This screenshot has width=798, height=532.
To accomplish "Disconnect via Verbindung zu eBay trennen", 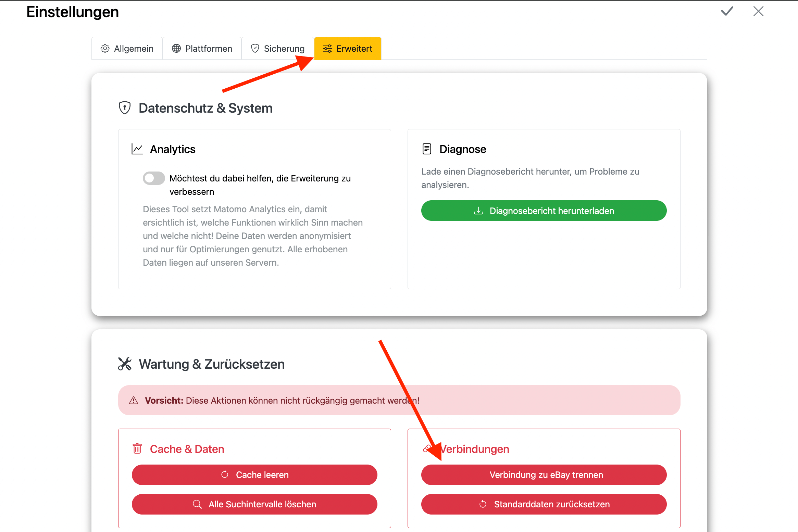I will point(544,475).
